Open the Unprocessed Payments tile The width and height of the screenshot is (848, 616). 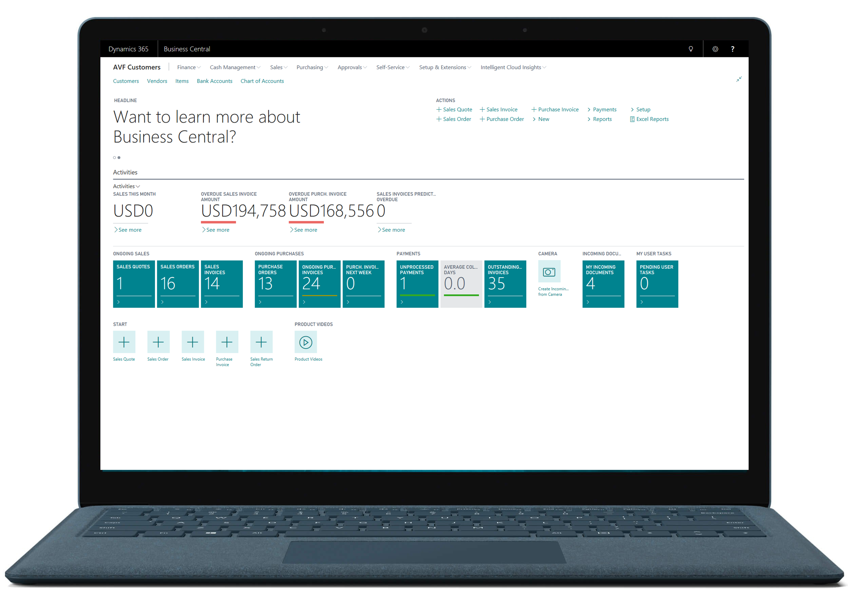417,284
